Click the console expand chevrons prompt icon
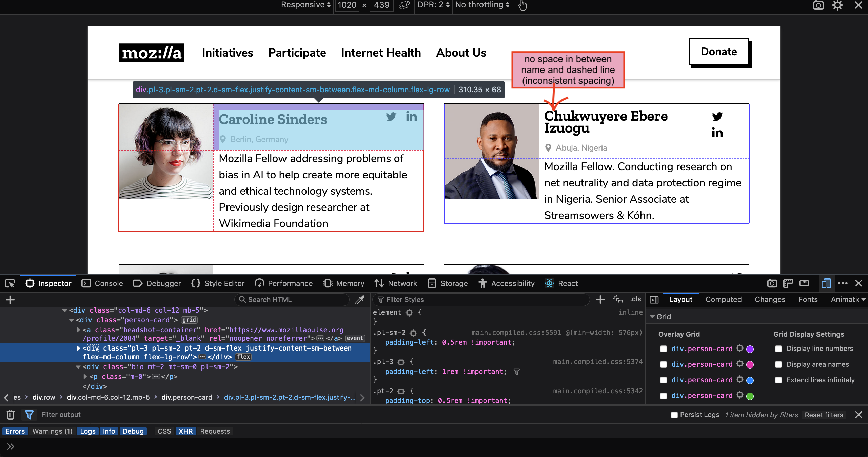 point(11,446)
